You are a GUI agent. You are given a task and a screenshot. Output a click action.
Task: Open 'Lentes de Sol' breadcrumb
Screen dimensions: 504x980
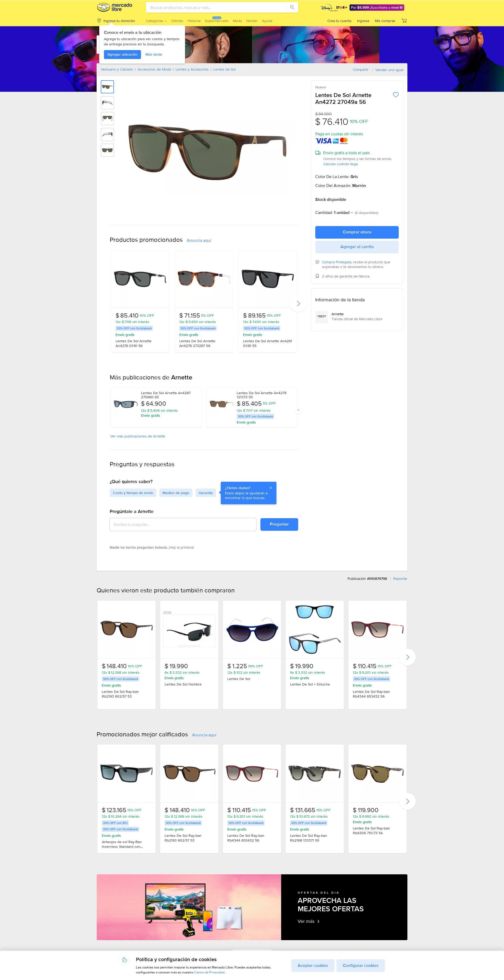225,69
